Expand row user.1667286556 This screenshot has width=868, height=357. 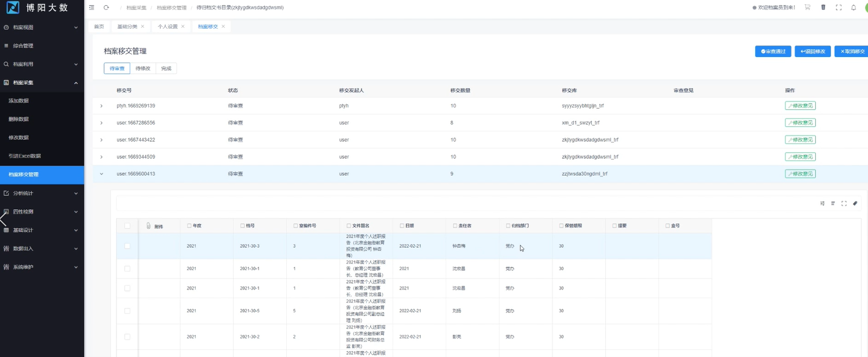(x=101, y=123)
